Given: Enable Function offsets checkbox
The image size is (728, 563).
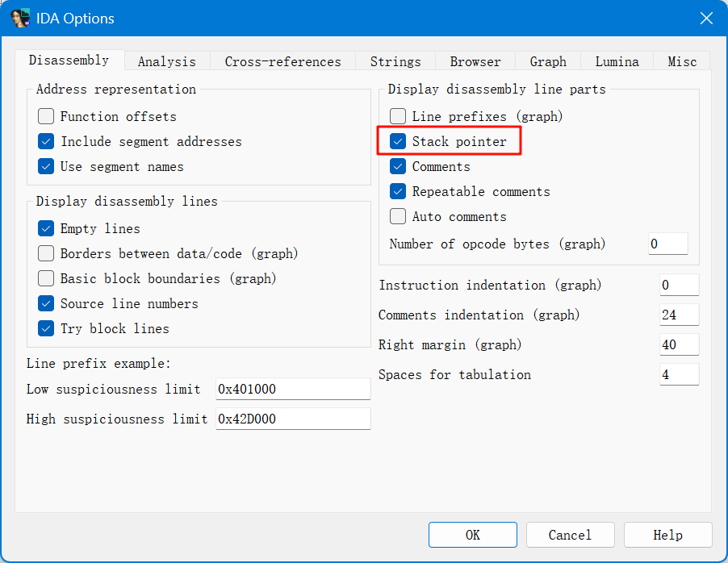Looking at the screenshot, I should point(46,116).
